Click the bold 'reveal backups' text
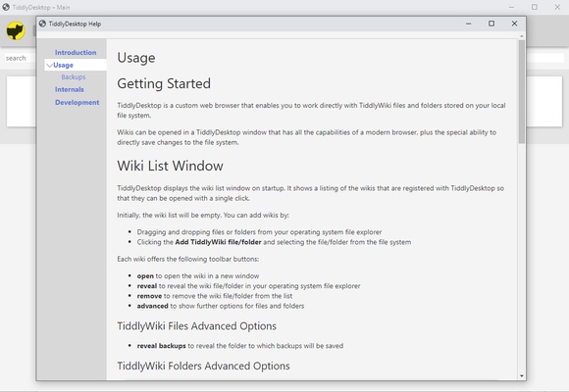This screenshot has height=392, width=569. (161, 346)
